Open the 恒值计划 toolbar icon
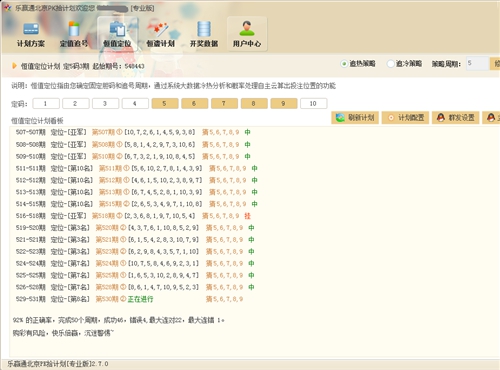Image resolution: width=500 pixels, height=370 pixels. tap(161, 34)
